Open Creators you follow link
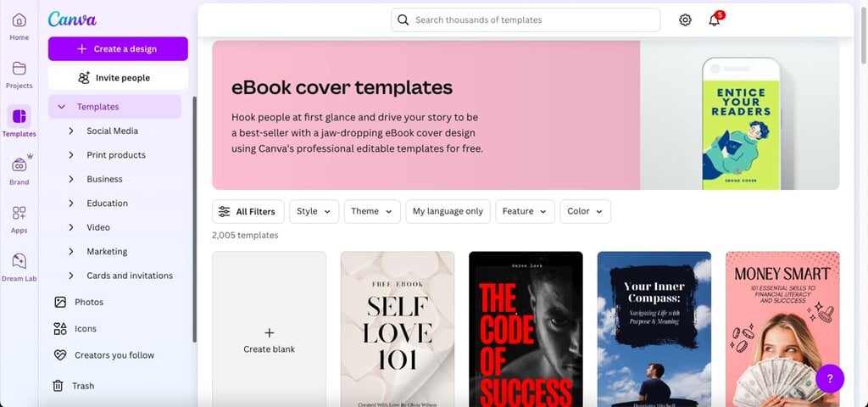The height and width of the screenshot is (407, 868). point(114,355)
